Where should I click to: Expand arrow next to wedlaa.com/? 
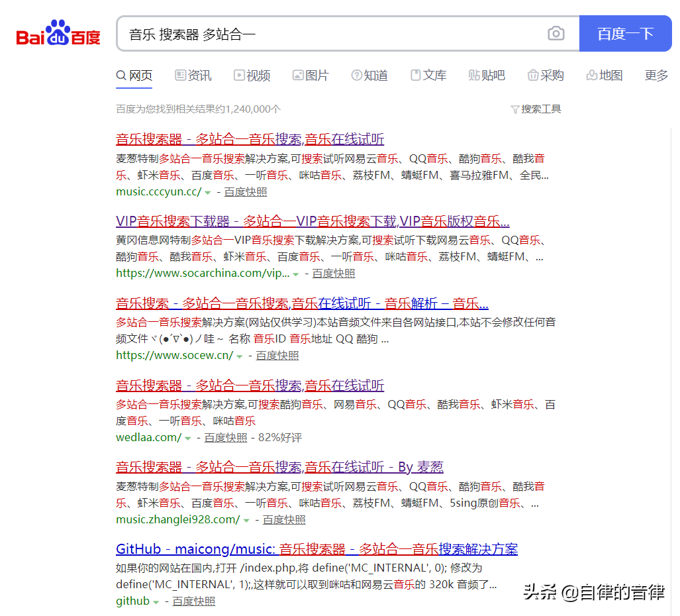[x=188, y=438]
